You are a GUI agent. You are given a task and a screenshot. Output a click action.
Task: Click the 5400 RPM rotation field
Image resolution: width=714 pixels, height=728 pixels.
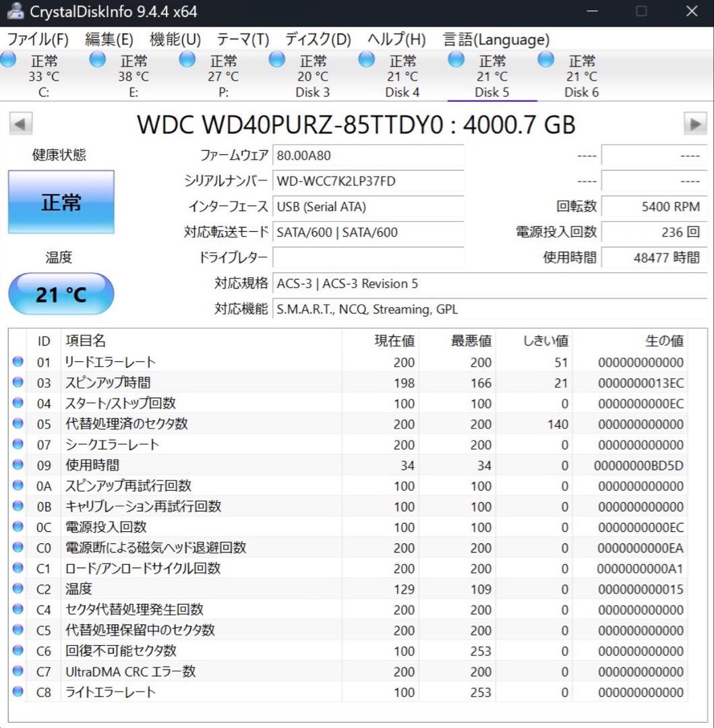(x=654, y=207)
